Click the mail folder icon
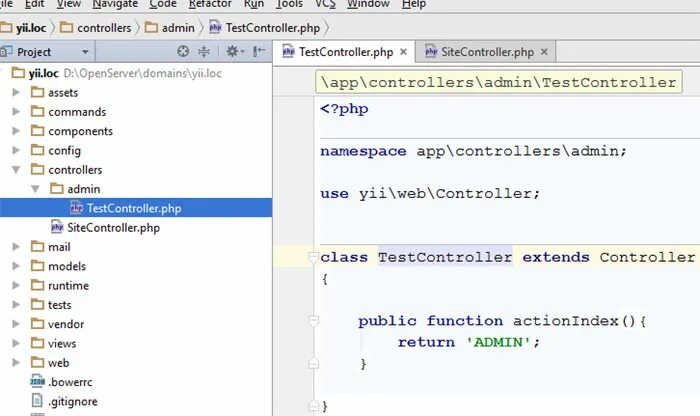 point(38,246)
